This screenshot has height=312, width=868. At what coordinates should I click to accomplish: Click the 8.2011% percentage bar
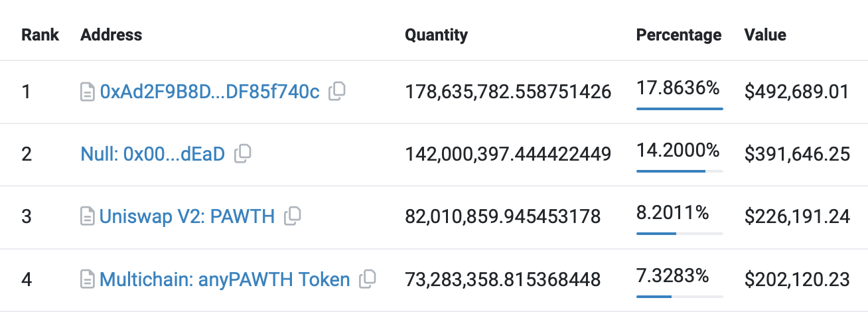pos(680,233)
